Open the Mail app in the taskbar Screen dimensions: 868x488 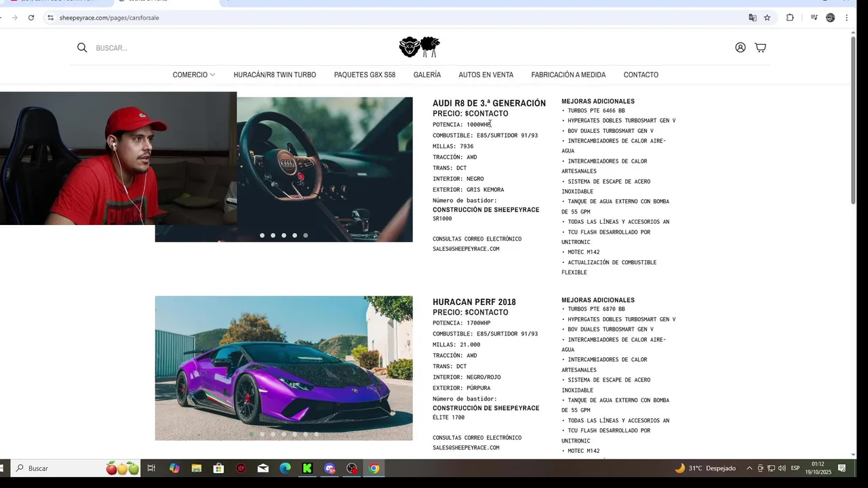coord(263,468)
